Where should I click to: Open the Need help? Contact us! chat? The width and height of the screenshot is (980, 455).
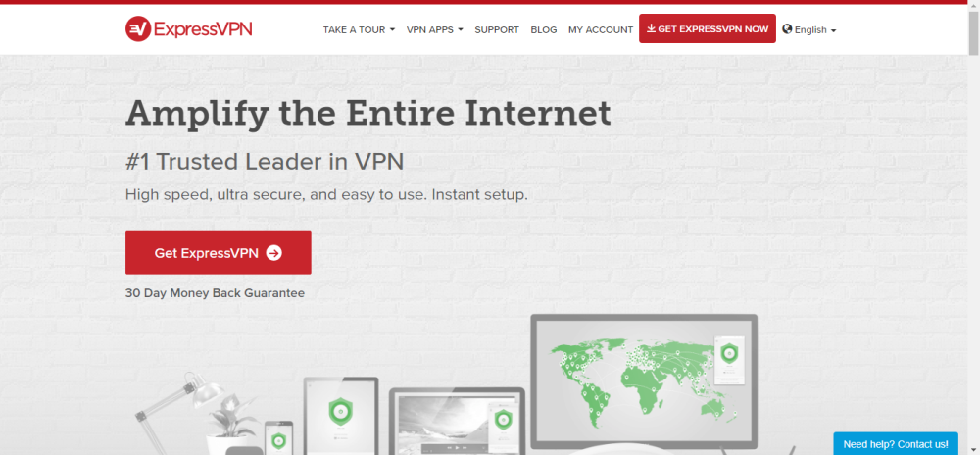896,444
